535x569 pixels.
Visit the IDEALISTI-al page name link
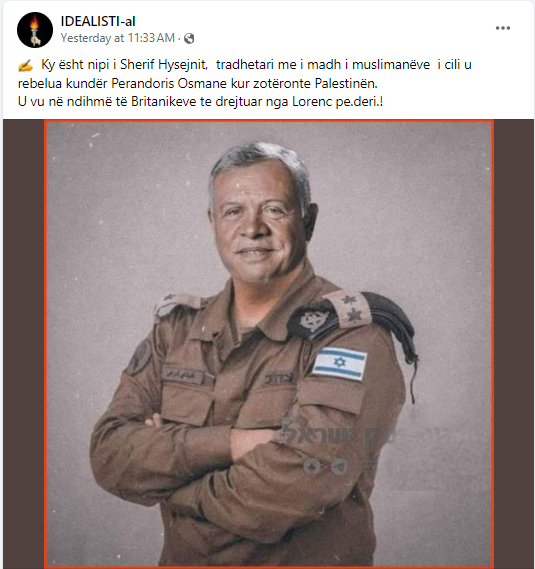(x=98, y=21)
